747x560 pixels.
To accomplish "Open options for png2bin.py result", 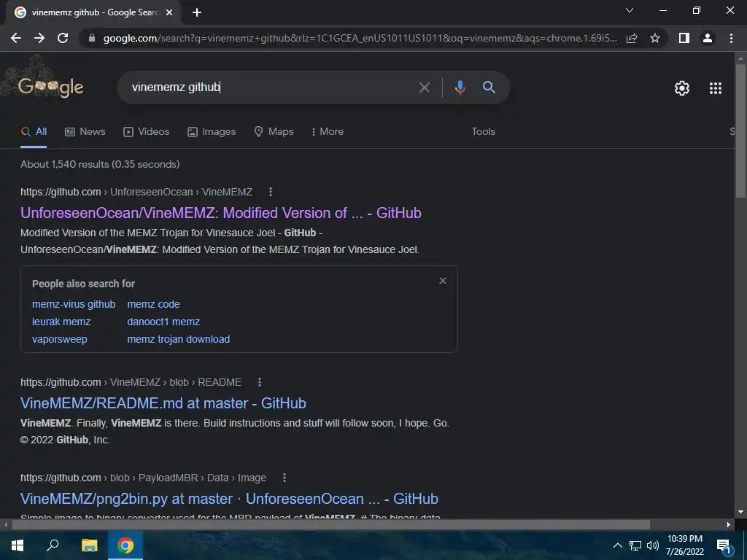I will click(285, 478).
